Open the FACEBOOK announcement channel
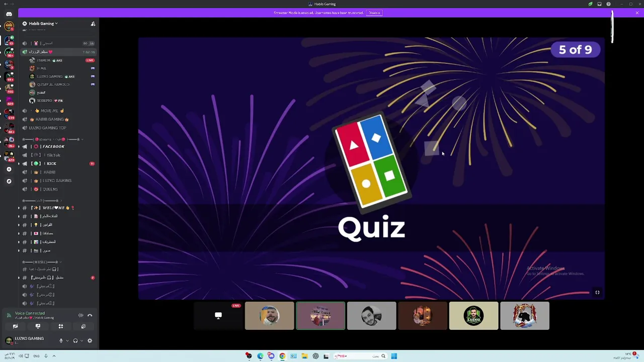The height and width of the screenshot is (362, 644). 52,146
